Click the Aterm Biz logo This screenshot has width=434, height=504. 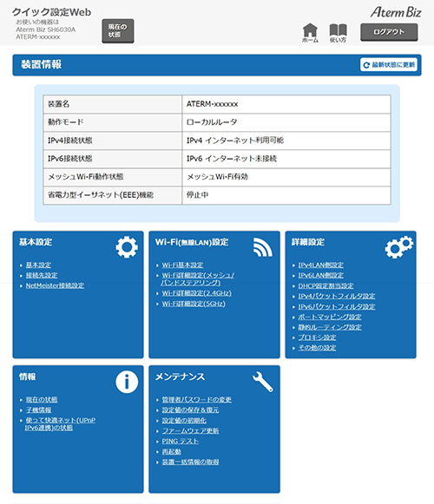pyautogui.click(x=396, y=12)
